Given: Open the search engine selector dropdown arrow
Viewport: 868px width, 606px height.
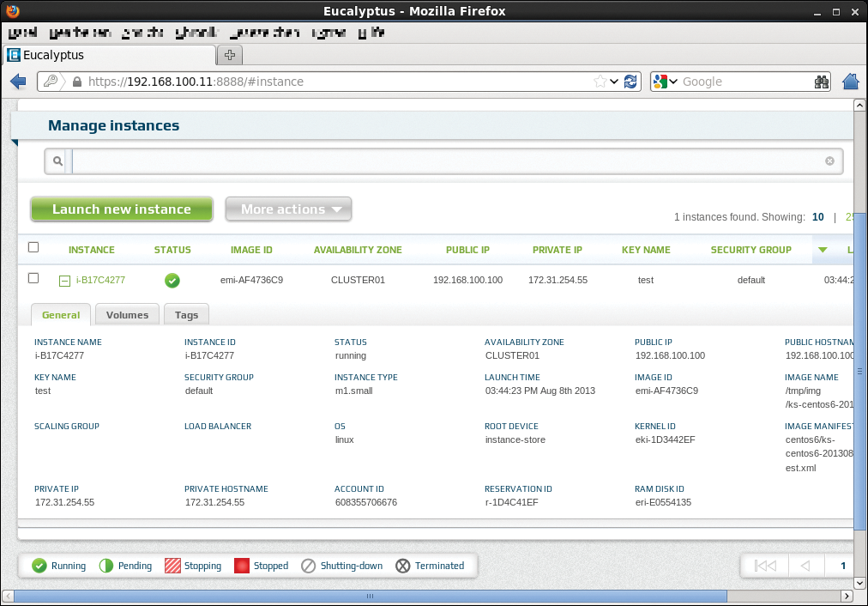Looking at the screenshot, I should pyautogui.click(x=673, y=82).
